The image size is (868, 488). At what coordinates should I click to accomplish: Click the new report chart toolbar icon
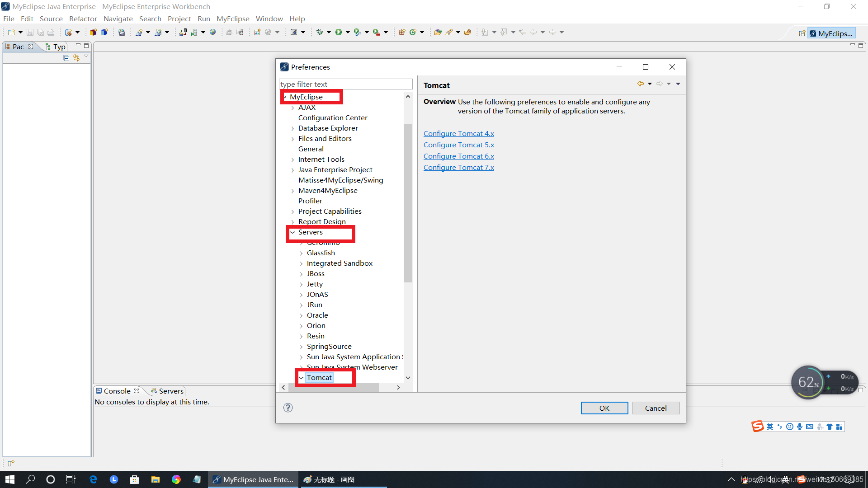pyautogui.click(x=257, y=32)
